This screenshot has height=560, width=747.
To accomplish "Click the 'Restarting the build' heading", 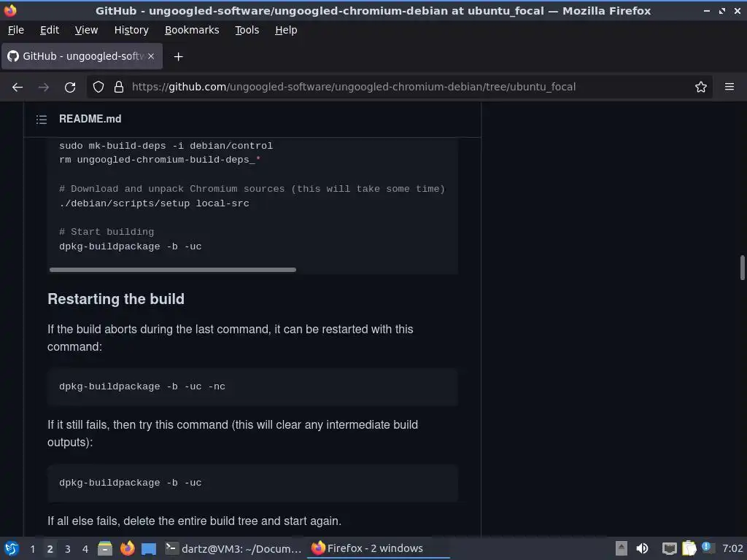I will (116, 299).
